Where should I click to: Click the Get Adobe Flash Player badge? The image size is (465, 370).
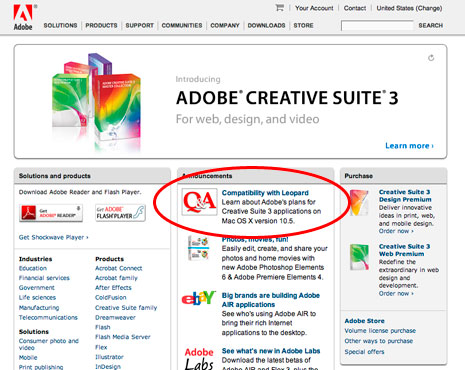120,213
